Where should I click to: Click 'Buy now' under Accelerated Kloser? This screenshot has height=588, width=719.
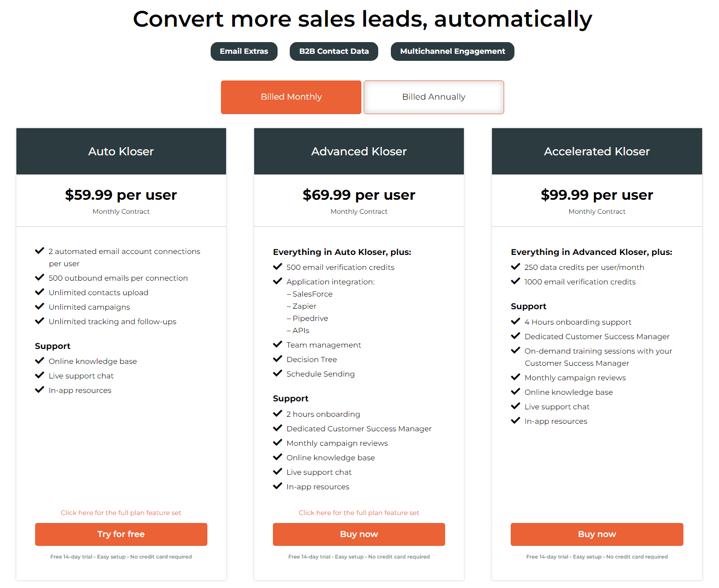pos(597,534)
